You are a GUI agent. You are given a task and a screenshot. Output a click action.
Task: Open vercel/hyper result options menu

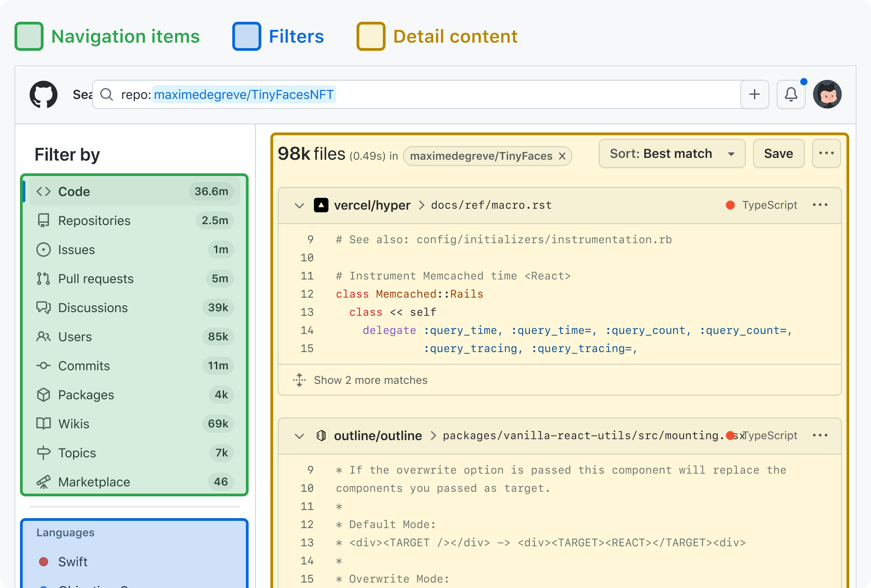(820, 205)
